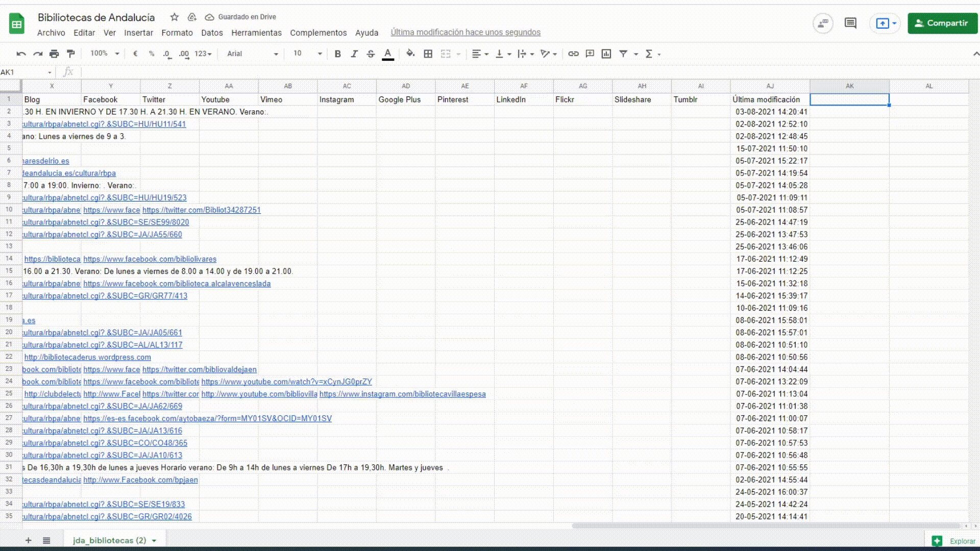Screen dimensions: 980x551
Task: Open Última modificación version history link
Action: (x=465, y=32)
